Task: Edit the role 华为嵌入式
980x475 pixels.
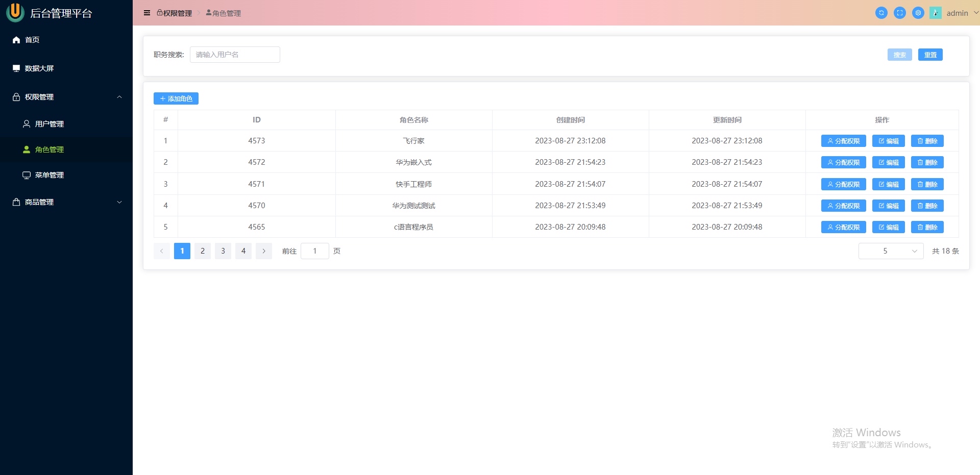Action: point(889,162)
